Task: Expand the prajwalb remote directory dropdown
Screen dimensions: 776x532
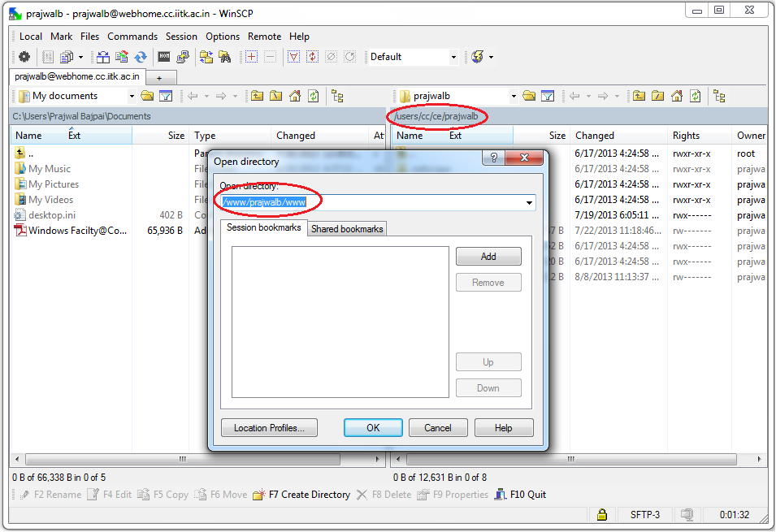Action: click(x=514, y=96)
